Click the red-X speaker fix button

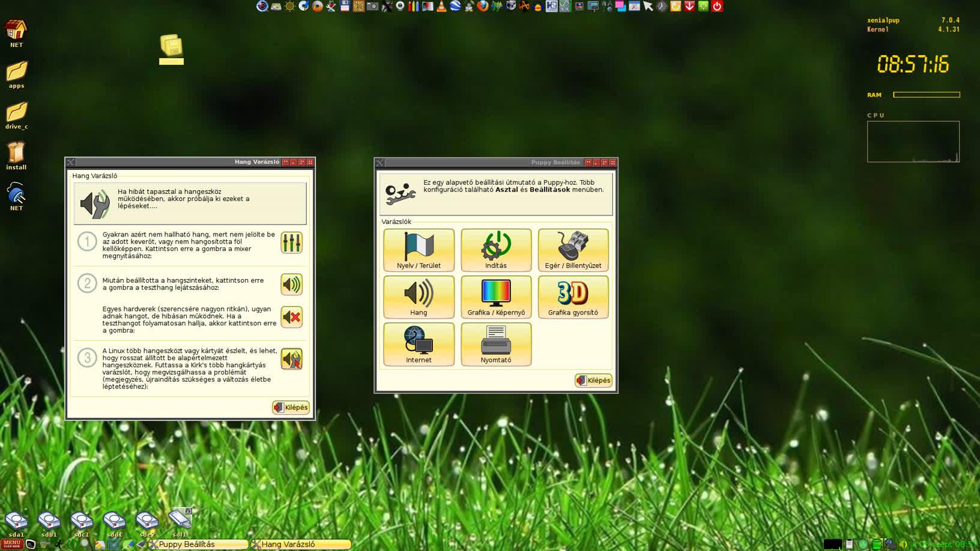292,317
